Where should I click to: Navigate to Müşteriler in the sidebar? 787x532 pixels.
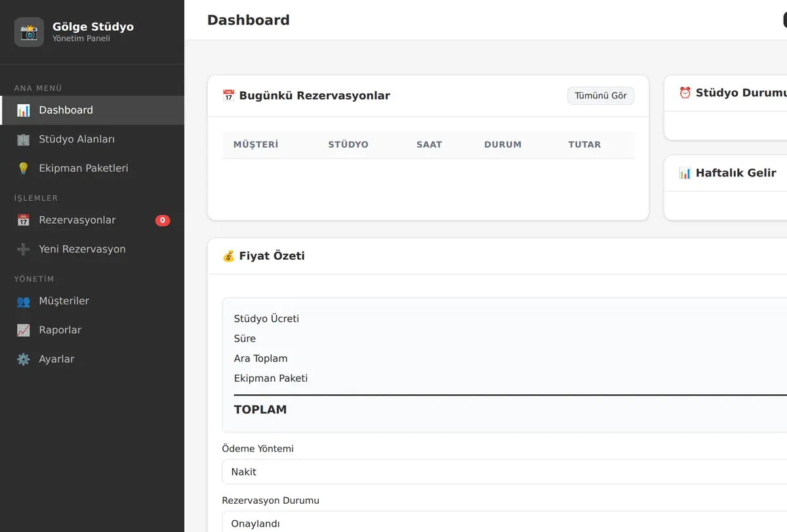[92, 301]
